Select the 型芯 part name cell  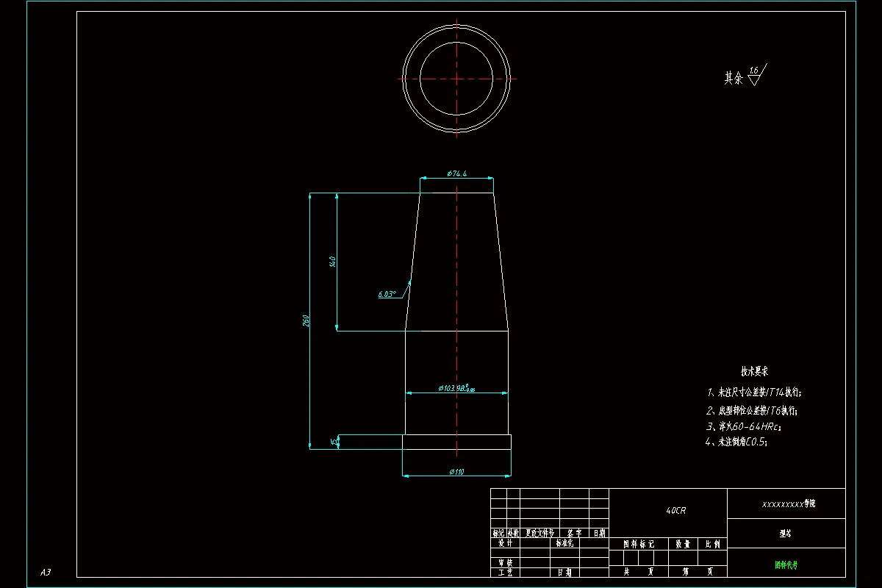pyautogui.click(x=786, y=534)
